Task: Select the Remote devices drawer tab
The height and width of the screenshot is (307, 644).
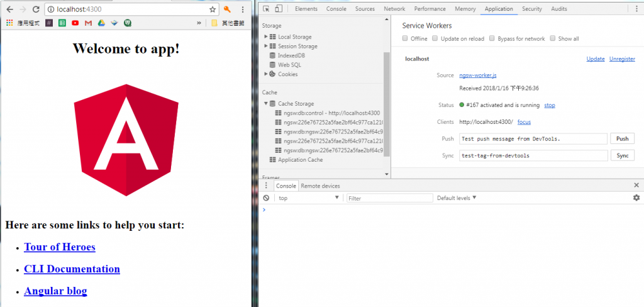Action: tap(320, 186)
